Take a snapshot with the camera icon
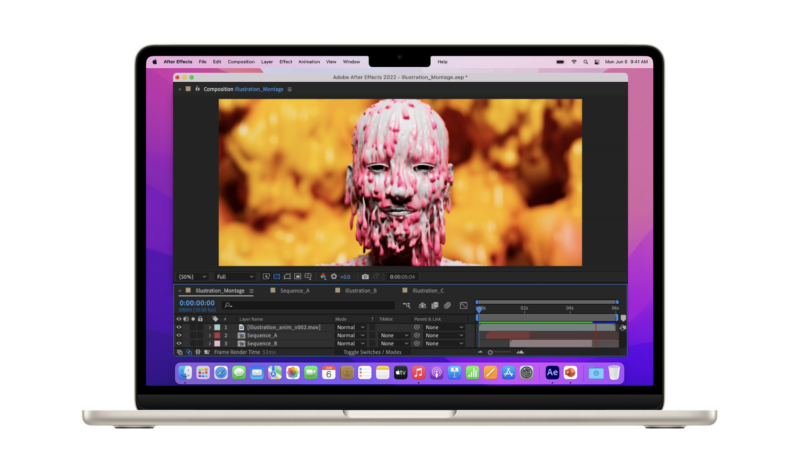 [365, 277]
